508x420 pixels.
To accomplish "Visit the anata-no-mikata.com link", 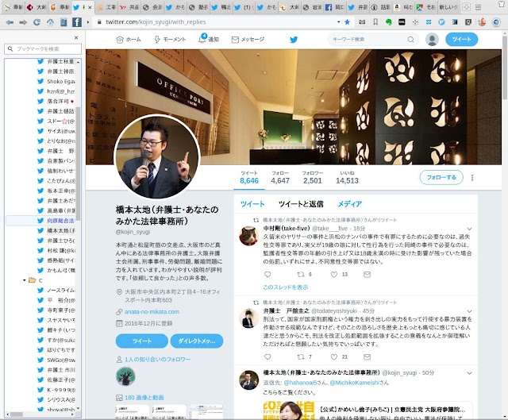I will (152, 312).
